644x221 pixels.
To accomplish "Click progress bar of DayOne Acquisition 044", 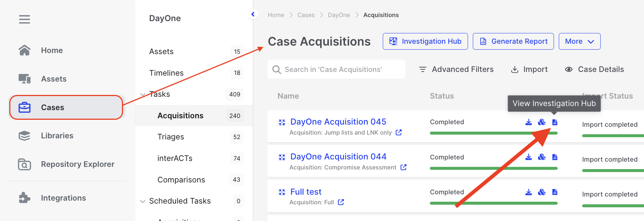I will pyautogui.click(x=493, y=168).
